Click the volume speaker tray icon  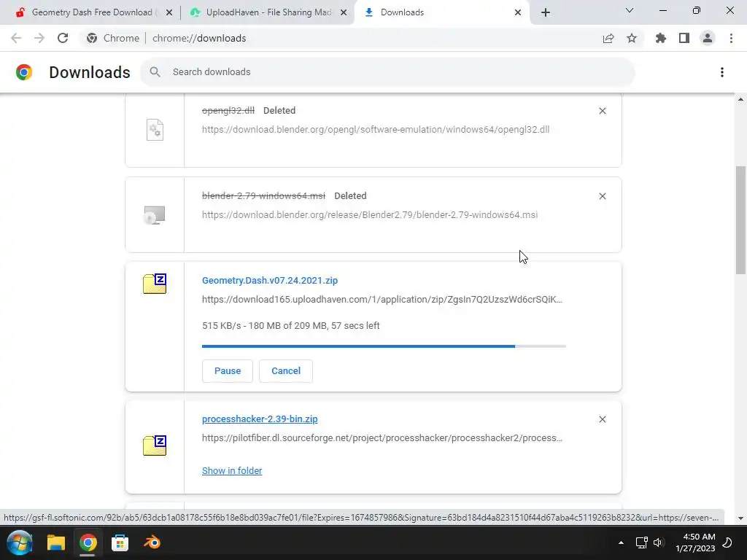coord(659,542)
